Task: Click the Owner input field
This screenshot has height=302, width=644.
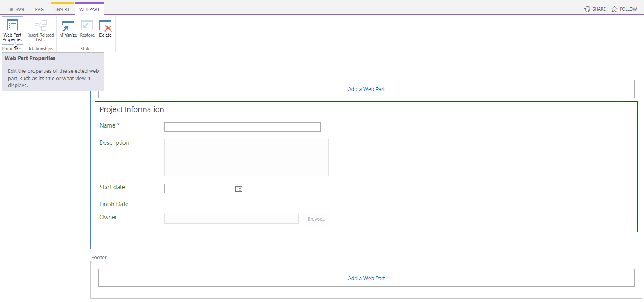Action: [x=231, y=218]
